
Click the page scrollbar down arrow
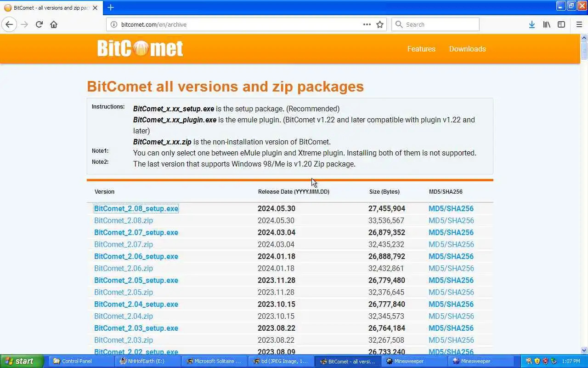(584, 351)
